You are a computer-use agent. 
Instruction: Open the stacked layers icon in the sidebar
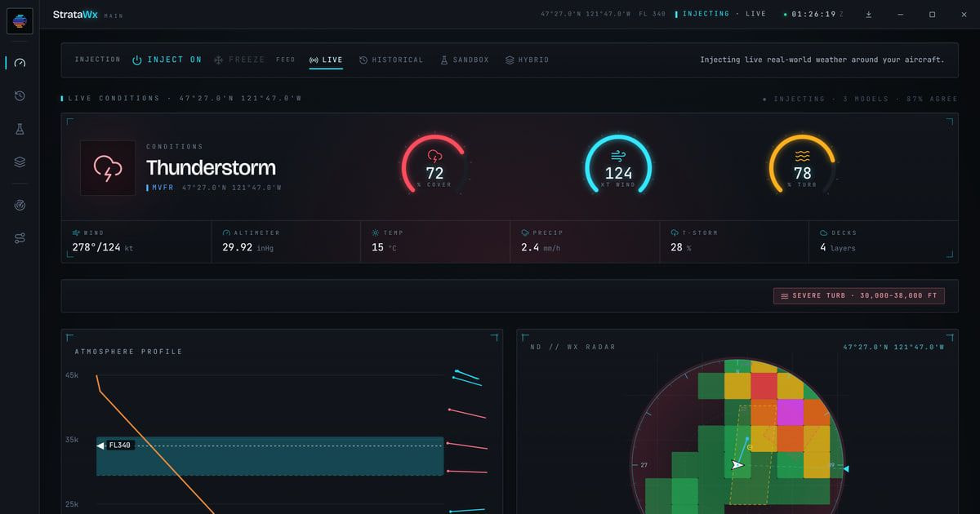click(20, 162)
